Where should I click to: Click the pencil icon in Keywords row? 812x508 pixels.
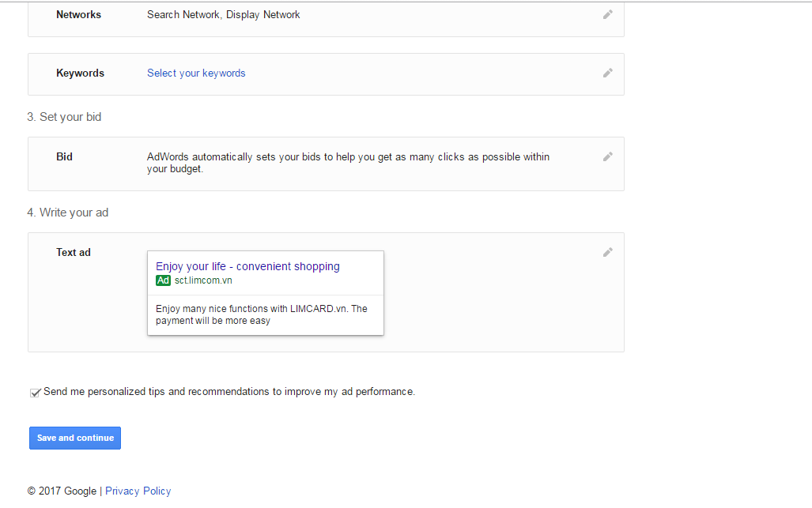607,73
